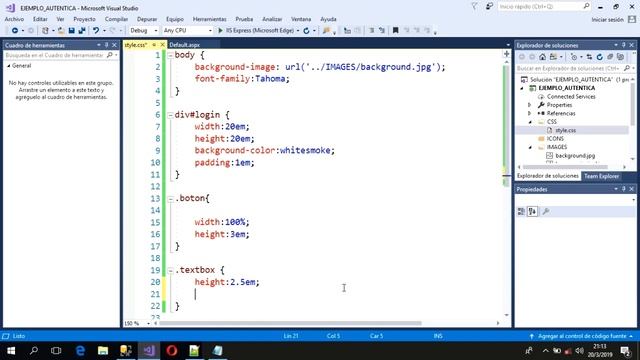The width and height of the screenshot is (640, 360).
Task: Click the pending changes filter icon
Action: [x=574, y=57]
